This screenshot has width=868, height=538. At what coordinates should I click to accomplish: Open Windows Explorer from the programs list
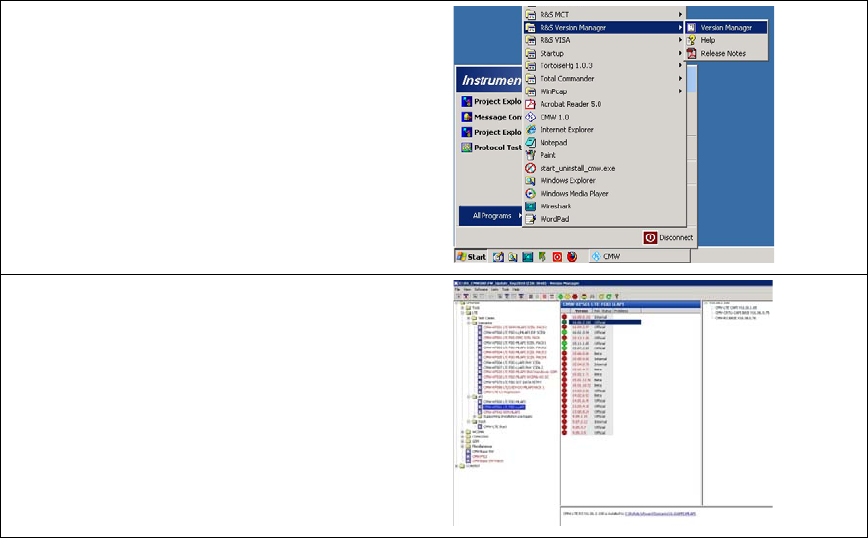coord(604,180)
